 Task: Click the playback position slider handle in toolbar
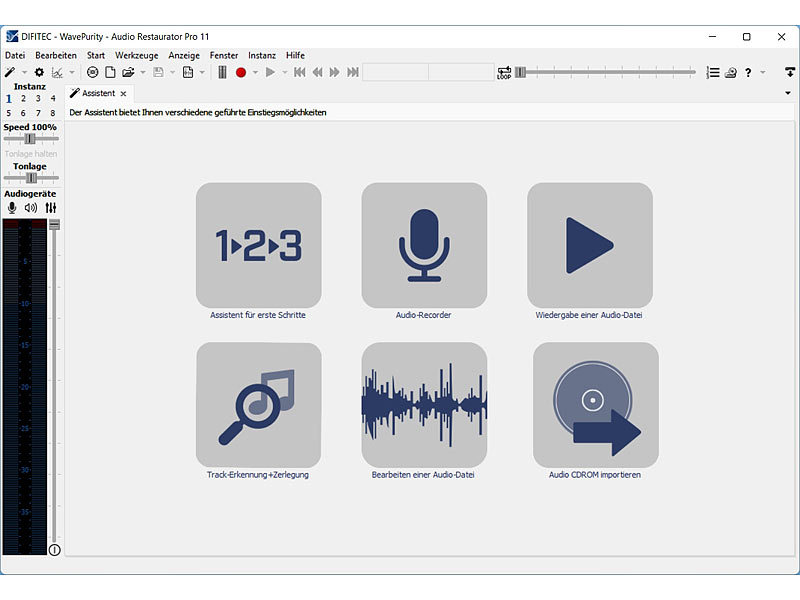[x=520, y=72]
